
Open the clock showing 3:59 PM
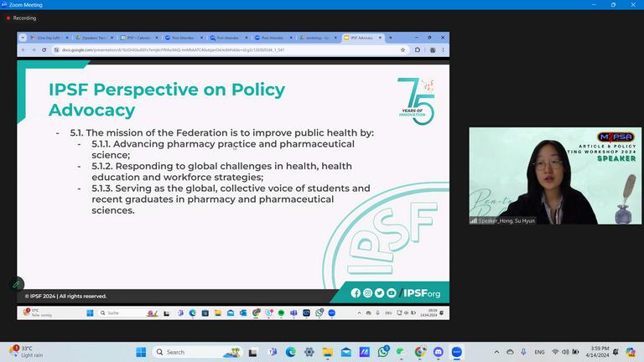click(598, 352)
